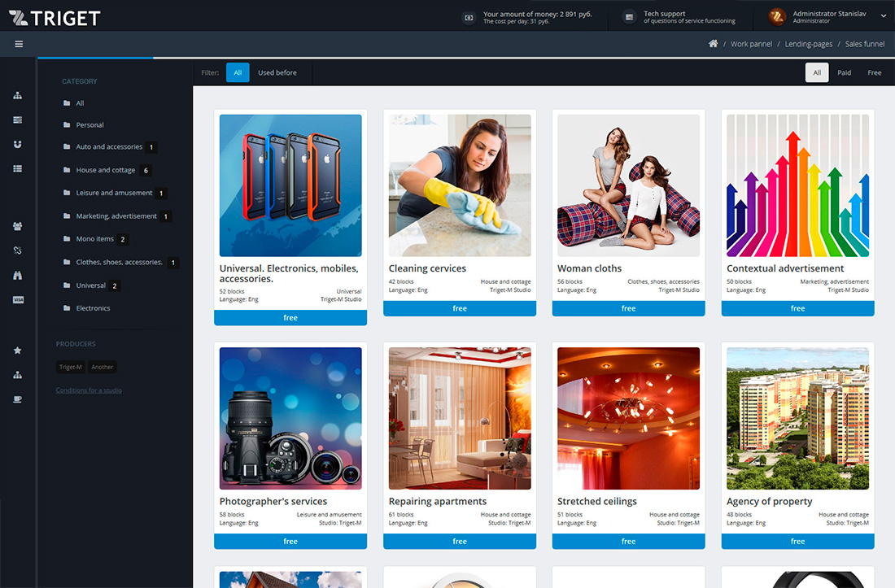Screen dimensions: 895x588
Task: Go home via the breadcrumb house icon
Action: point(713,43)
